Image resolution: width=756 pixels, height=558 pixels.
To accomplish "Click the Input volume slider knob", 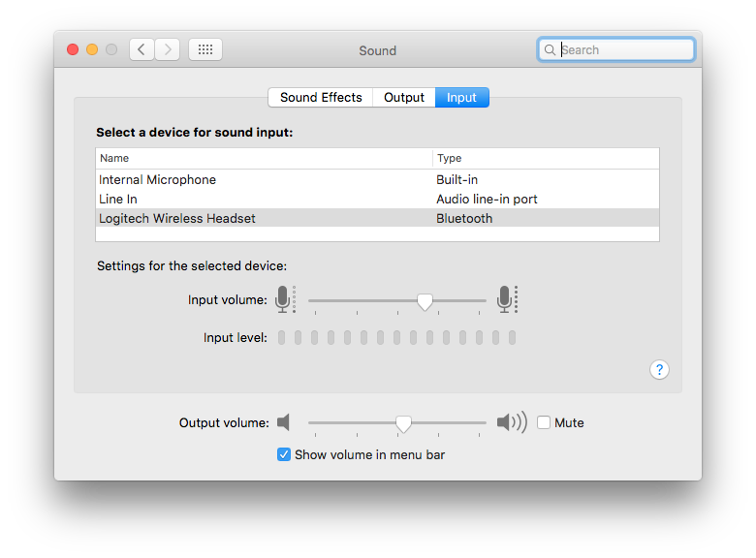I will 425,301.
